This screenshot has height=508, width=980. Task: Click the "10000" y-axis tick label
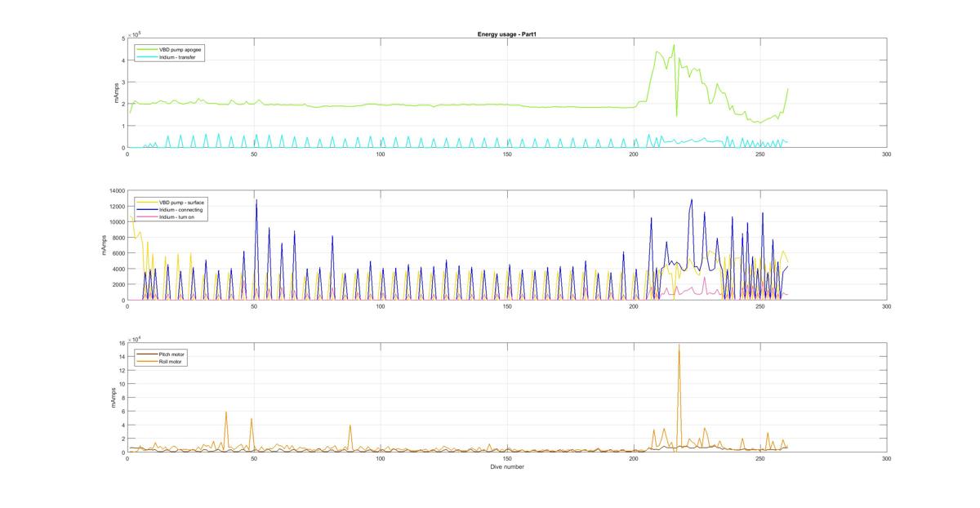pos(116,222)
